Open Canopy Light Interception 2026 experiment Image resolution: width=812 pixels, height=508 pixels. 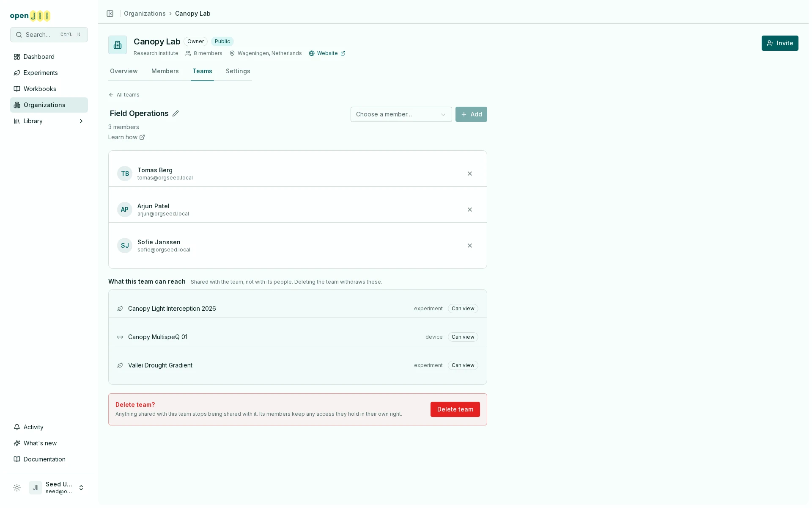(172, 309)
